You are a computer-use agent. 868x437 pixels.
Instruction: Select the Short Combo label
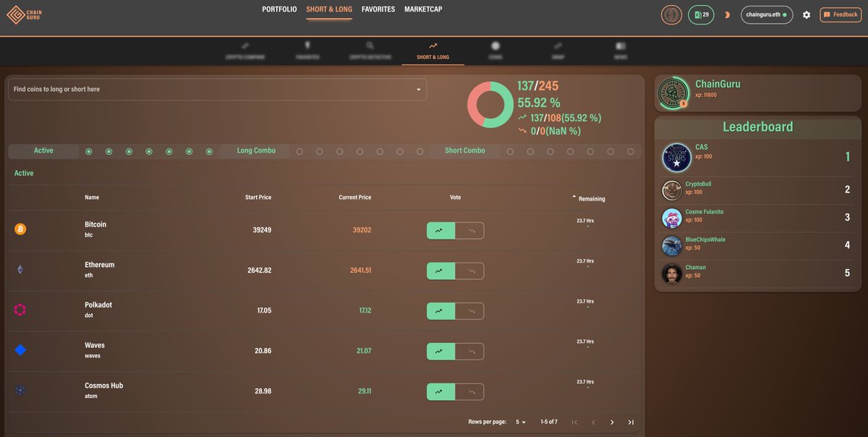click(x=465, y=150)
